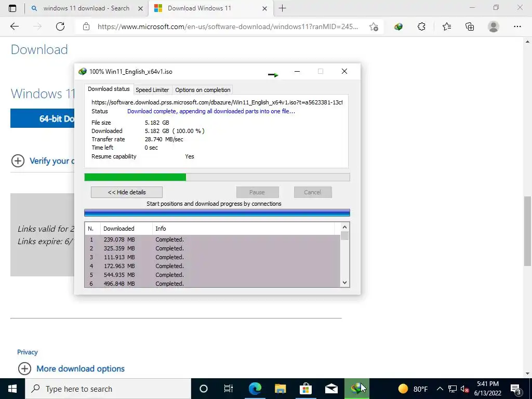Click the 'N.' column header
The height and width of the screenshot is (399, 532).
click(92, 229)
